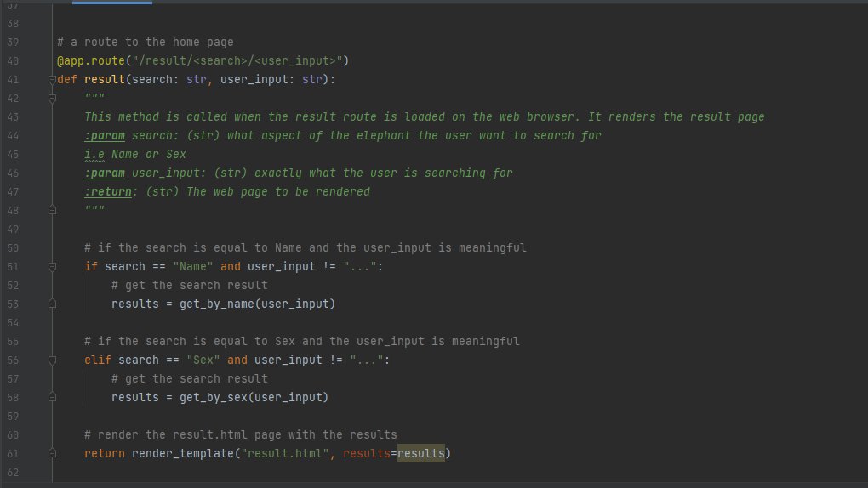
Task: Collapse the if block fold marker at line 51
Action: point(52,267)
